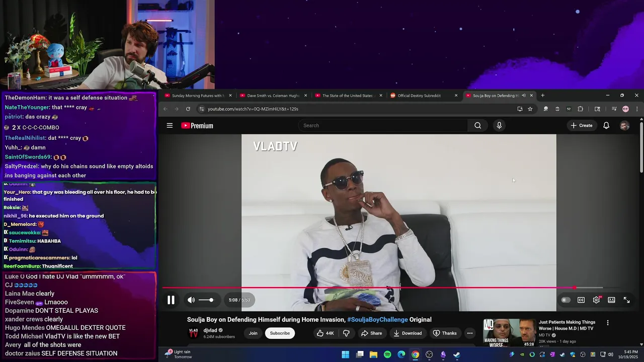This screenshot has height=362, width=644.
Task: Open more actions ellipsis under the video
Action: click(x=469, y=333)
